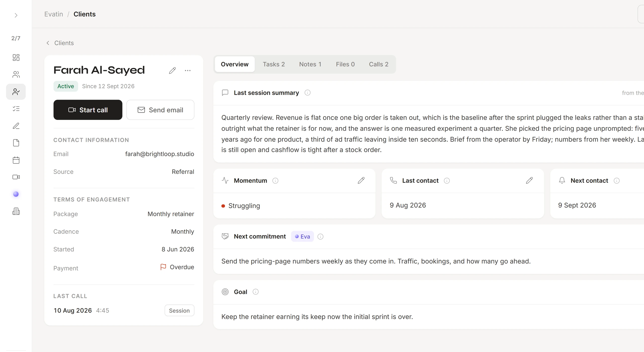The width and height of the screenshot is (644, 352).
Task: Switch to the Calls 2 tab
Action: click(x=379, y=64)
